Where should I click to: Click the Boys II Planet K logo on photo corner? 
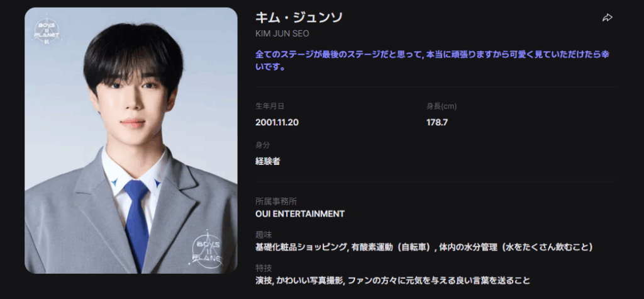pyautogui.click(x=47, y=31)
